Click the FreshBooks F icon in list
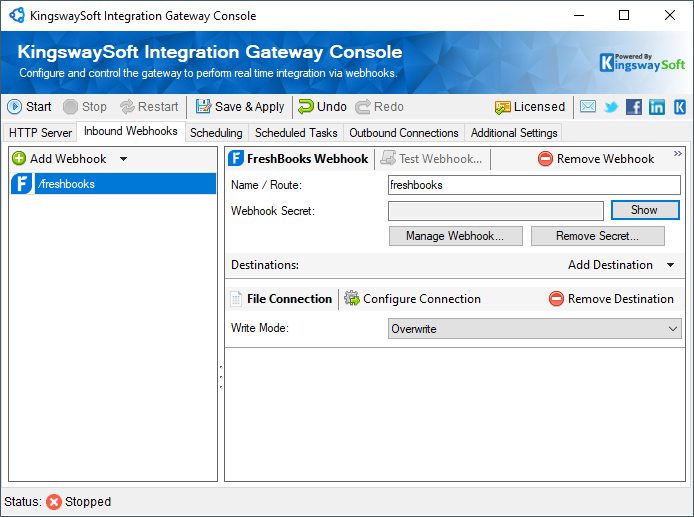 coord(22,184)
